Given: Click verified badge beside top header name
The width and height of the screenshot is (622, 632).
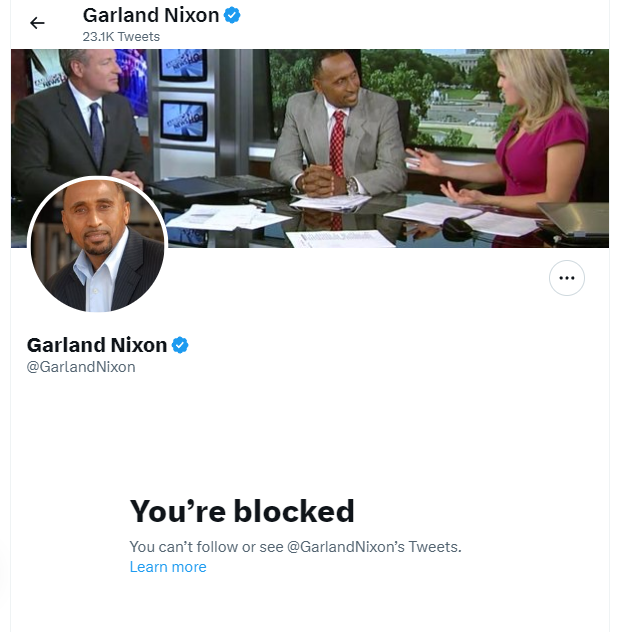Looking at the screenshot, I should click(x=232, y=15).
